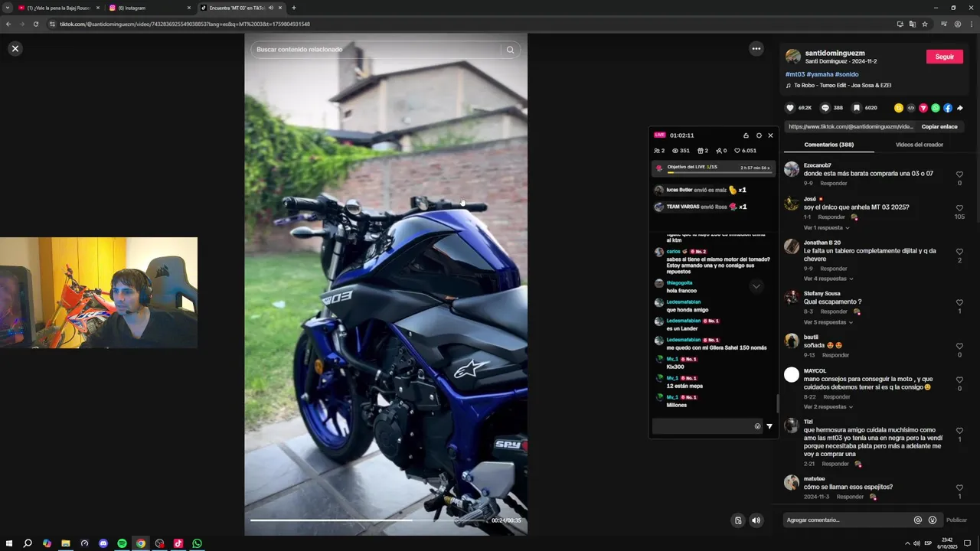Like MAYCOL's comment
Screen dimensions: 980x551
click(x=959, y=380)
